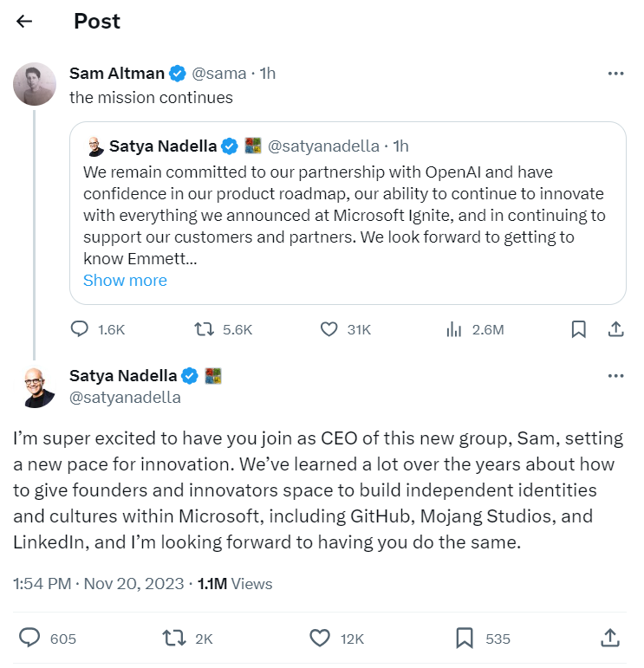
Task: Open @satyanadella handle in main post
Action: 125,398
